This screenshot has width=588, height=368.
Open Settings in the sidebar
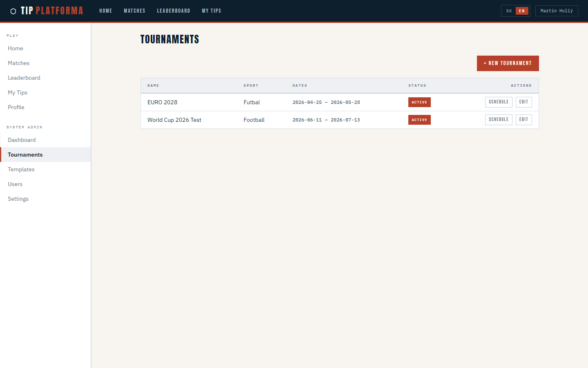pyautogui.click(x=18, y=199)
